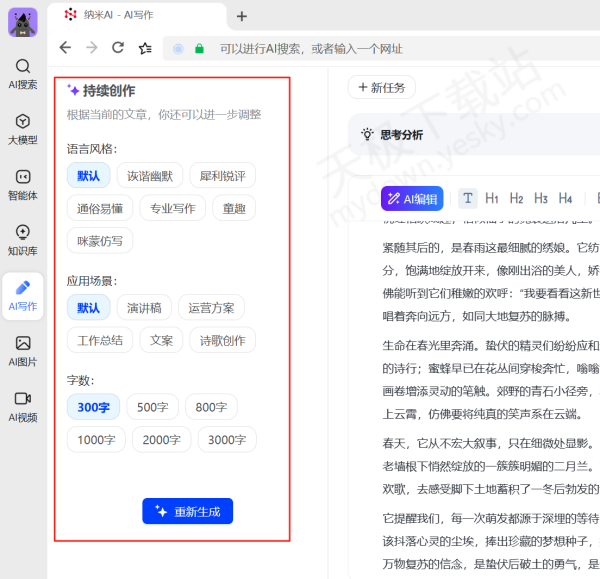This screenshot has height=579, width=600.
Task: Choose the 演讲稿 scenario
Action: coord(144,308)
